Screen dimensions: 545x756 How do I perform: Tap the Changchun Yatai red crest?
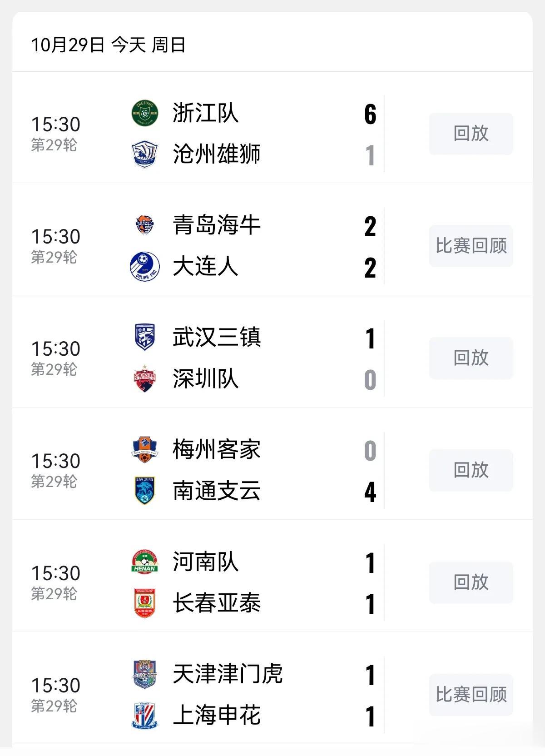[144, 603]
